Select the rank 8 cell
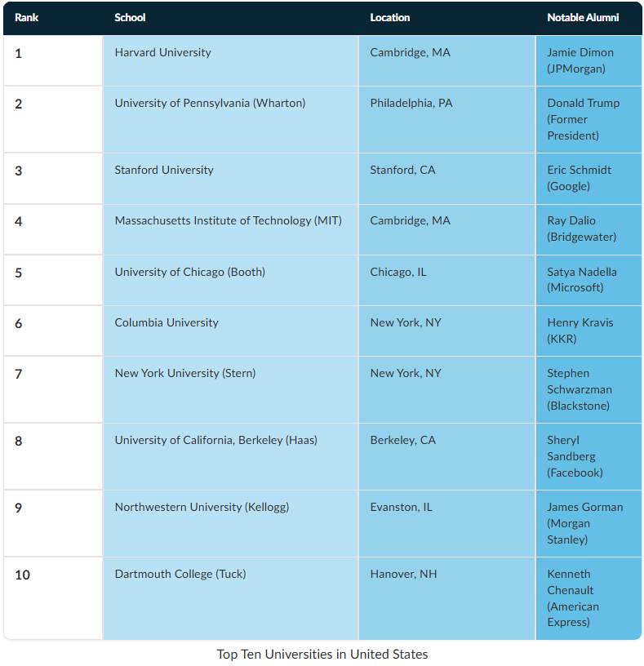Viewport: 644px width, 666px height. [x=53, y=456]
